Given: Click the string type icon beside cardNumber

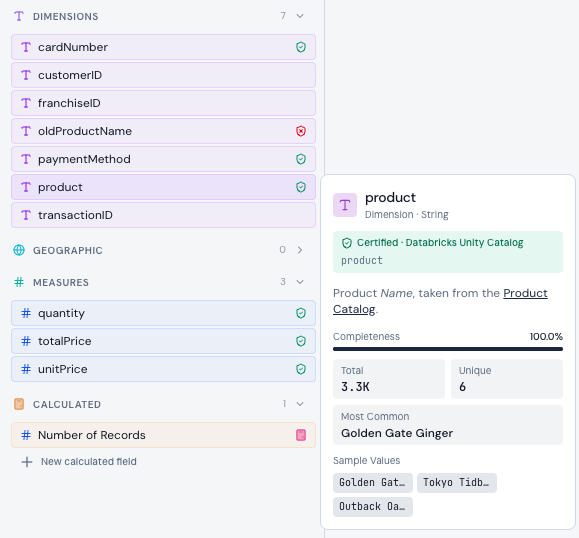Looking at the screenshot, I should tap(26, 47).
